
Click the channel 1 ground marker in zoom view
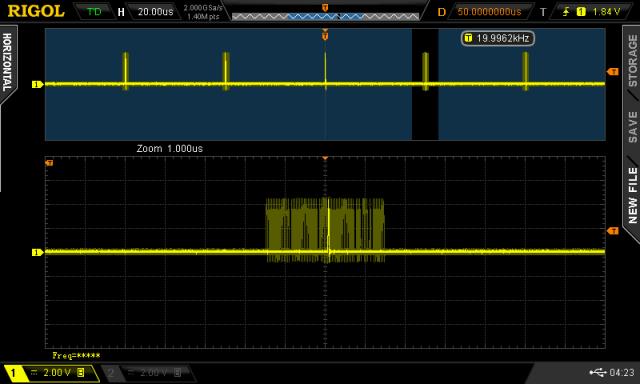pos(37,252)
